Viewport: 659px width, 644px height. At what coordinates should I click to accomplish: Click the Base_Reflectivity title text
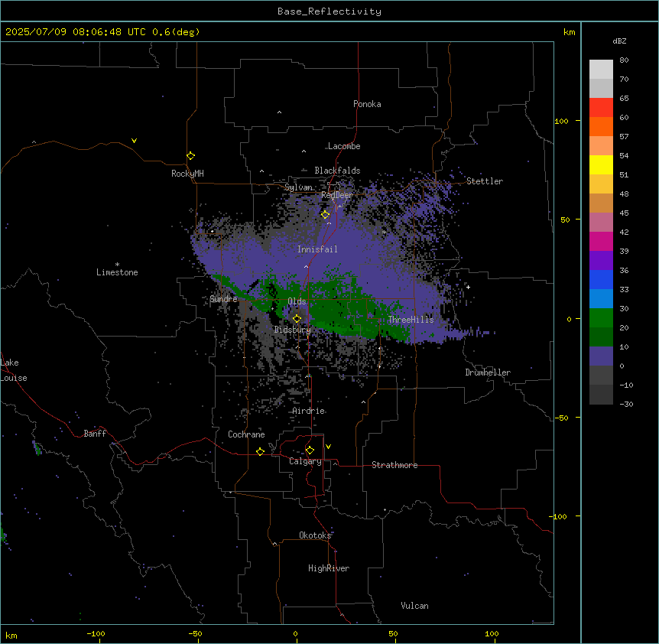point(329,11)
